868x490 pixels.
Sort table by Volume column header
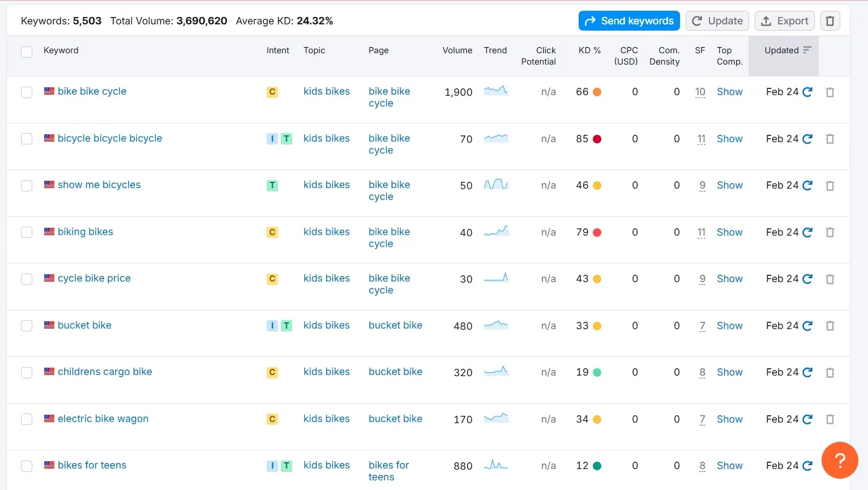457,50
